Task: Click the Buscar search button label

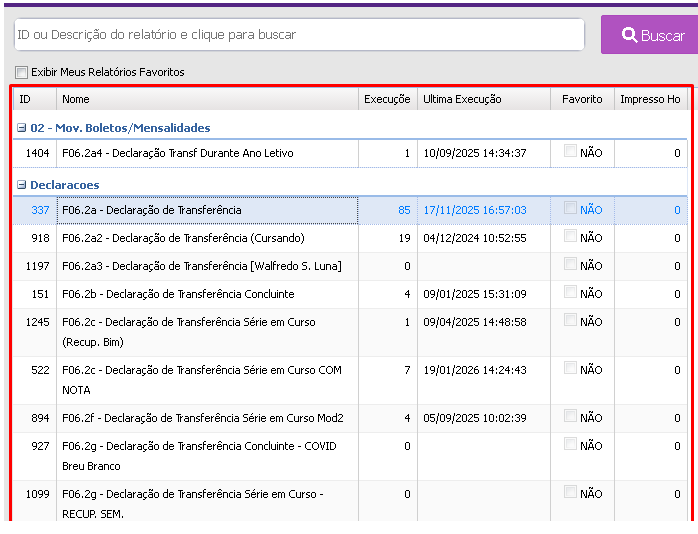Action: (662, 35)
